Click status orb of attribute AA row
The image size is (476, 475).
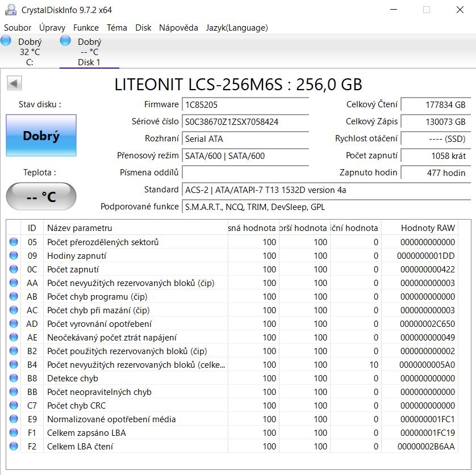14,283
